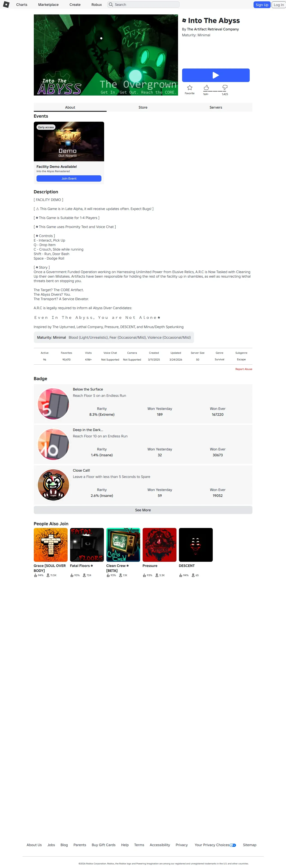The height and width of the screenshot is (868, 286).
Task: Open the Below the Surface badge icon
Action: tap(53, 404)
